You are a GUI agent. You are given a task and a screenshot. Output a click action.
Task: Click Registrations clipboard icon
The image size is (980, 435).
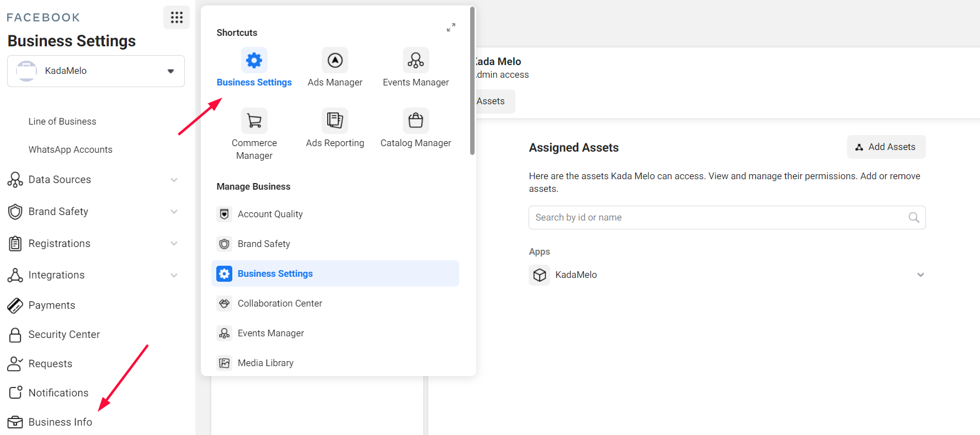click(x=15, y=243)
